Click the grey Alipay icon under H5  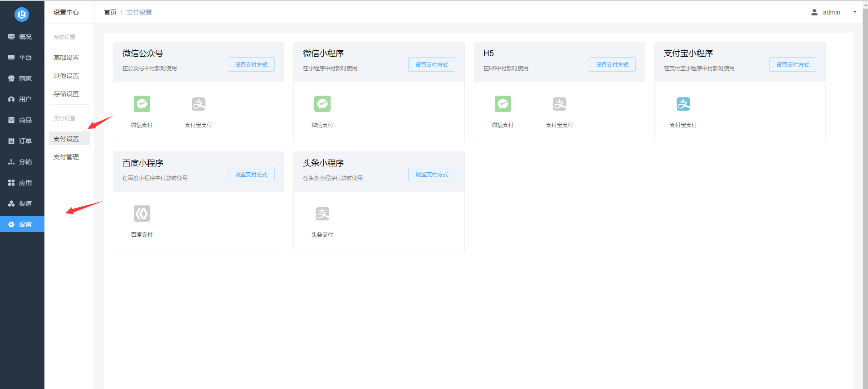click(x=560, y=104)
